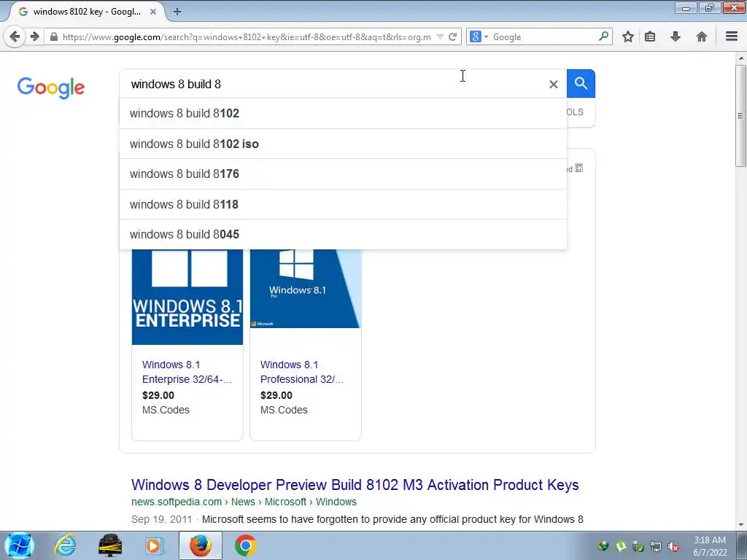
Task: Bookmark this page with the star icon
Action: [628, 36]
